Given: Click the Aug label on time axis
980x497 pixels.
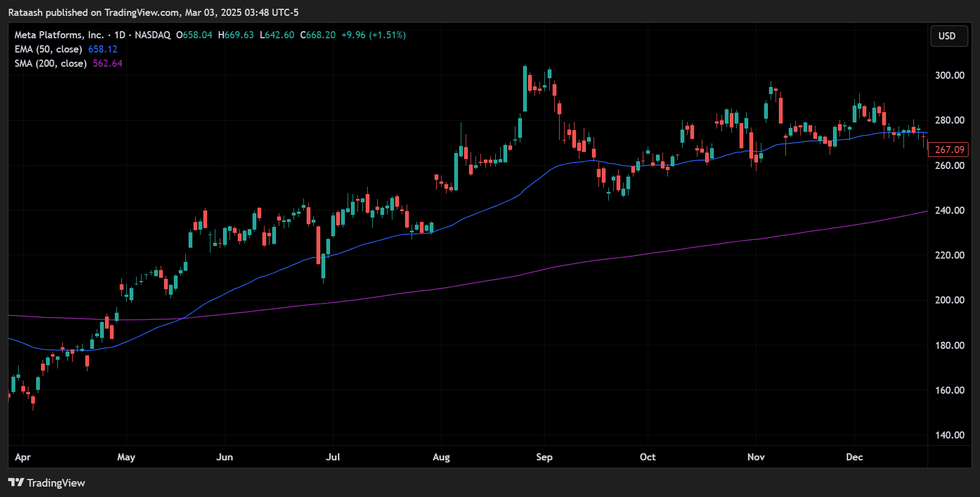Looking at the screenshot, I should coord(441,457).
